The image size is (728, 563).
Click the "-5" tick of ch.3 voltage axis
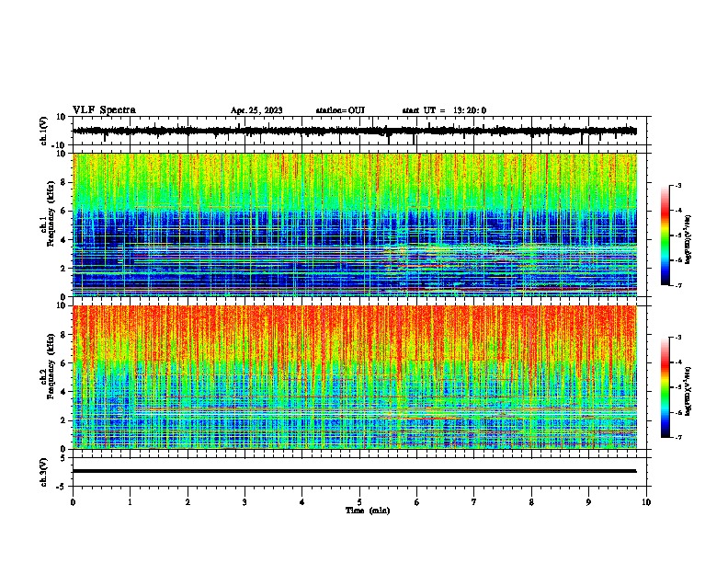(62, 487)
